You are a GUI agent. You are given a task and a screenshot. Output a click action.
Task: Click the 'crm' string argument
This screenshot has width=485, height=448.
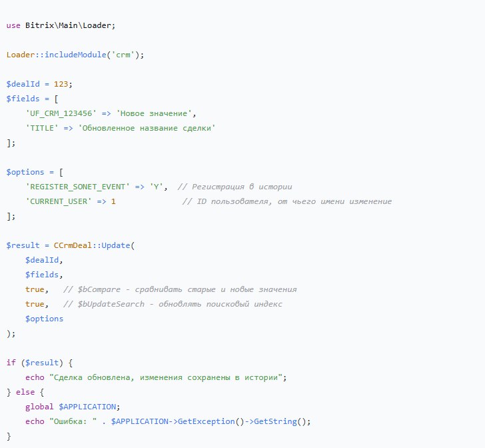coord(123,55)
